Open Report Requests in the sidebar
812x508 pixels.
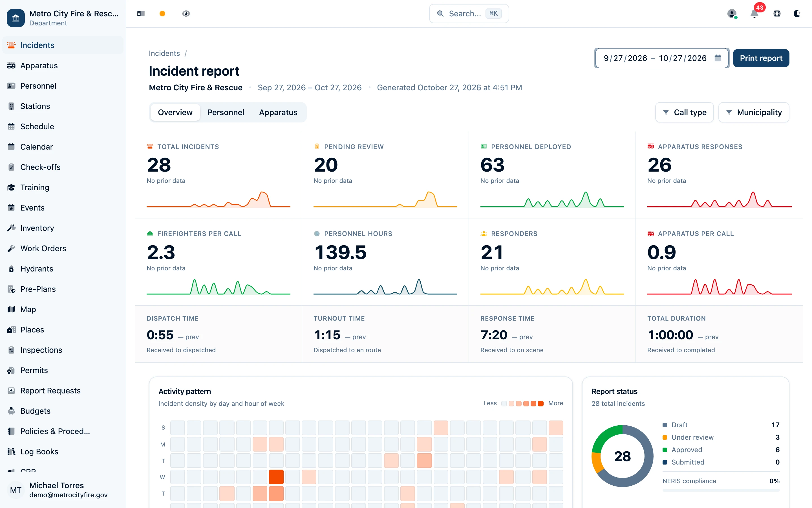[63, 391]
